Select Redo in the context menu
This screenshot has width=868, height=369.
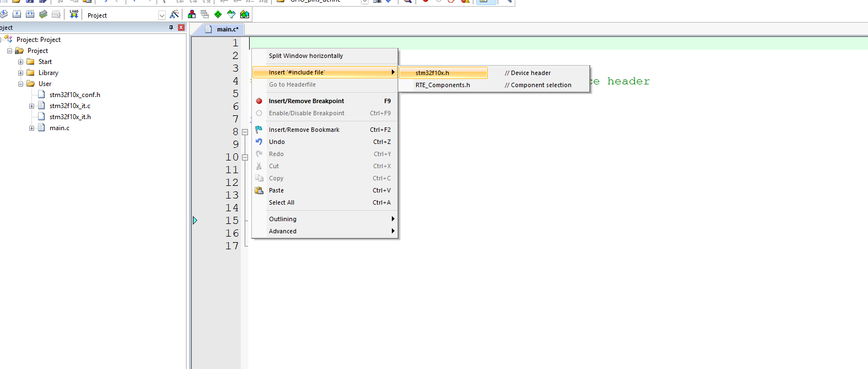point(325,154)
